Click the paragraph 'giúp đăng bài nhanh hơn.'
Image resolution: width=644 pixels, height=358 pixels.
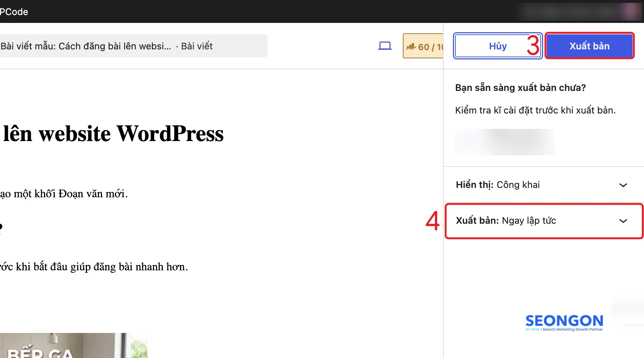(x=94, y=267)
